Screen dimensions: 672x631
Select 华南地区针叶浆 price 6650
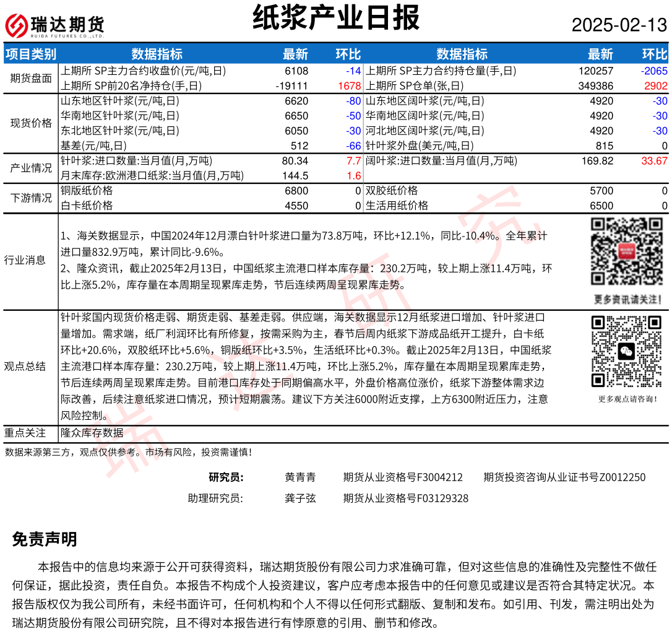(296, 116)
